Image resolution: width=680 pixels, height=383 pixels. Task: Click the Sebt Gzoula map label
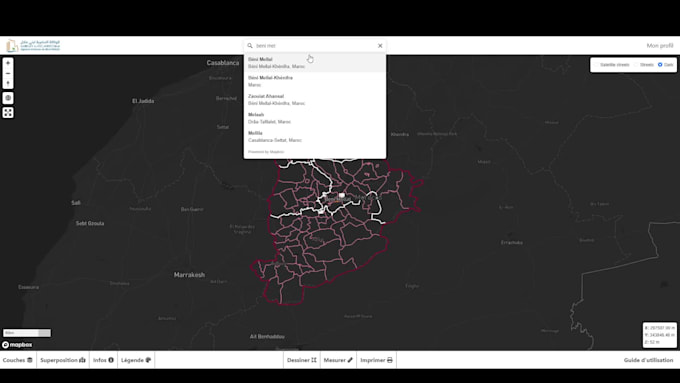pyautogui.click(x=90, y=223)
